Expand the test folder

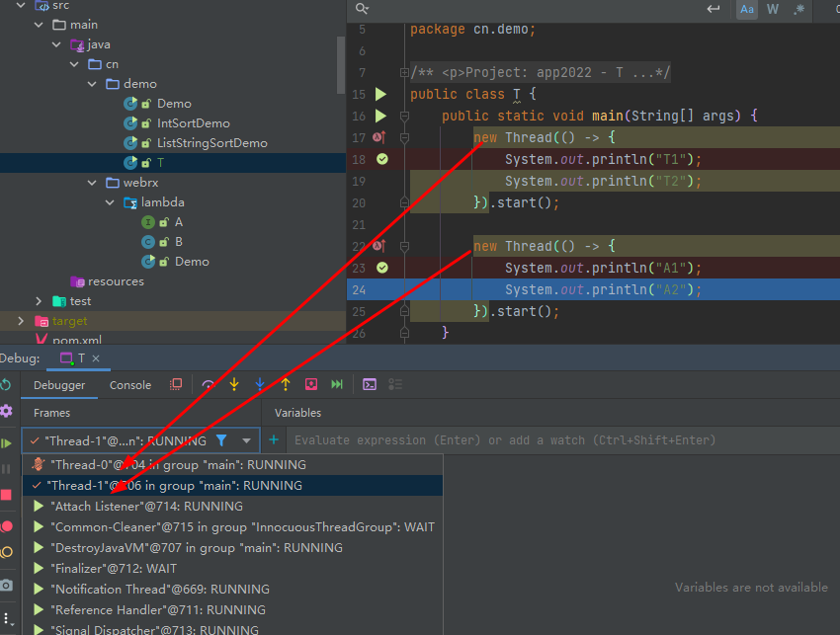[39, 301]
